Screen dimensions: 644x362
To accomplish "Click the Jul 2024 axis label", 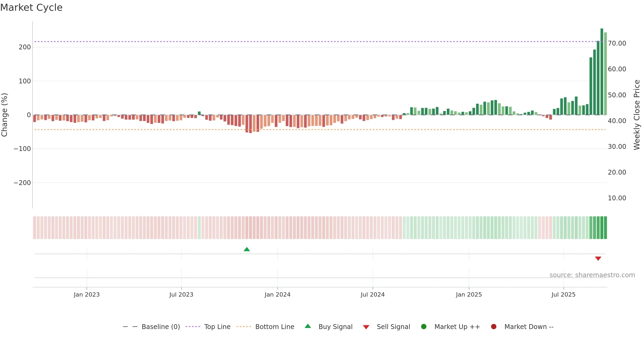I will point(373,295).
